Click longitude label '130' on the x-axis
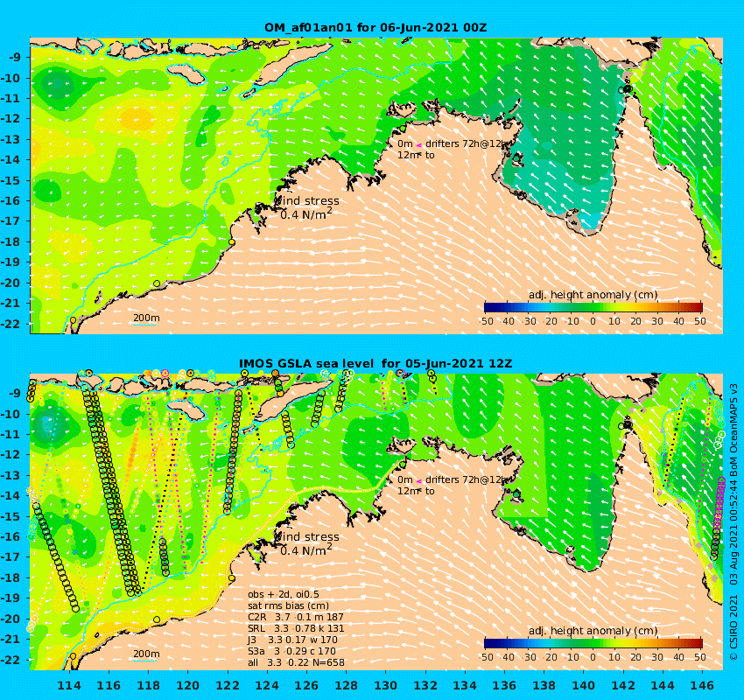 [x=386, y=685]
